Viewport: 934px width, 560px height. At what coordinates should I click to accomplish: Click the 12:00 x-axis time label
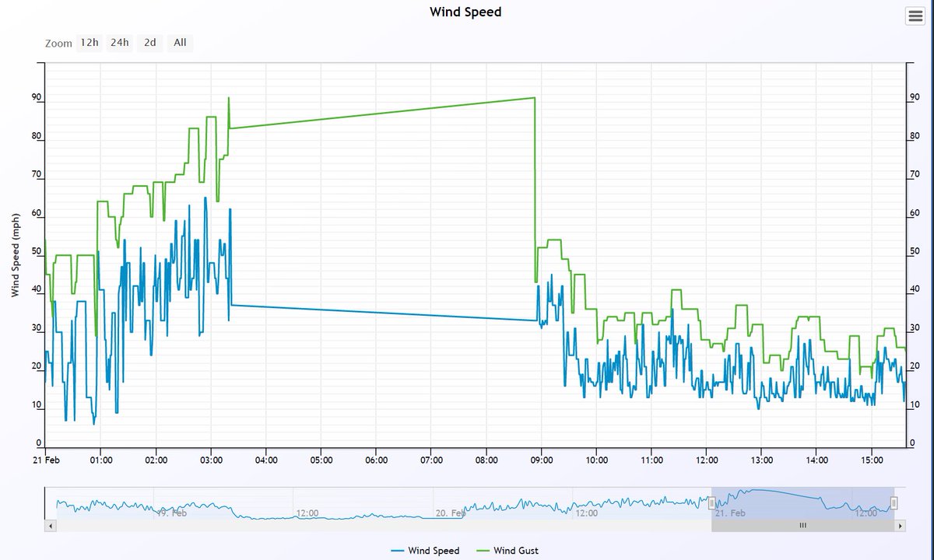coord(707,460)
